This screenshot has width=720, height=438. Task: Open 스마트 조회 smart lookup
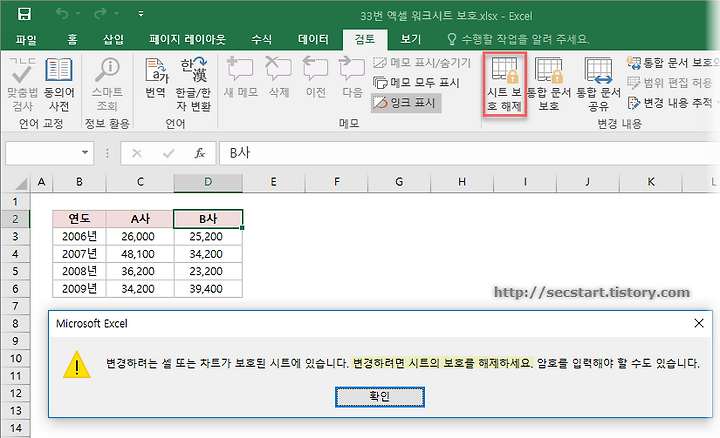[107, 84]
